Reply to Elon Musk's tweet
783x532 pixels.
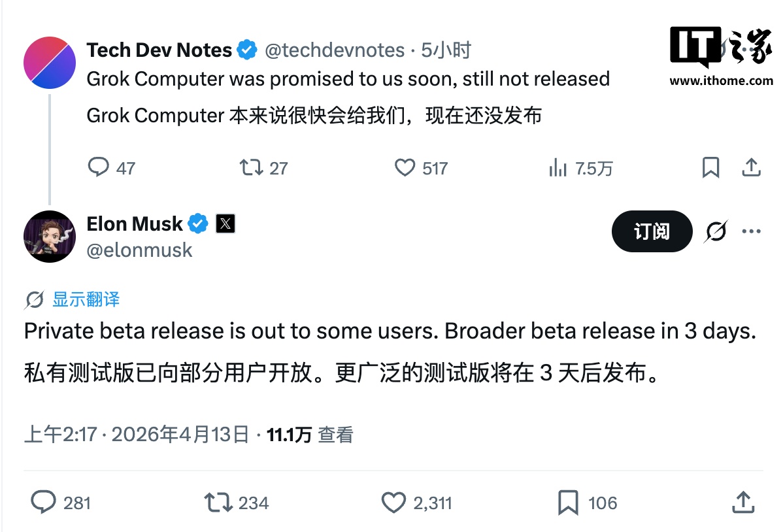pyautogui.click(x=44, y=503)
